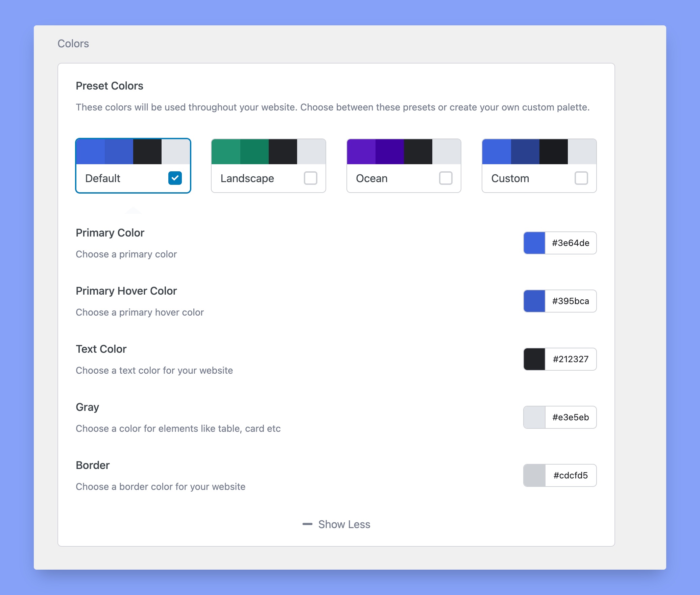This screenshot has height=595, width=700.
Task: Click the Gray hex value input field
Action: tap(571, 417)
